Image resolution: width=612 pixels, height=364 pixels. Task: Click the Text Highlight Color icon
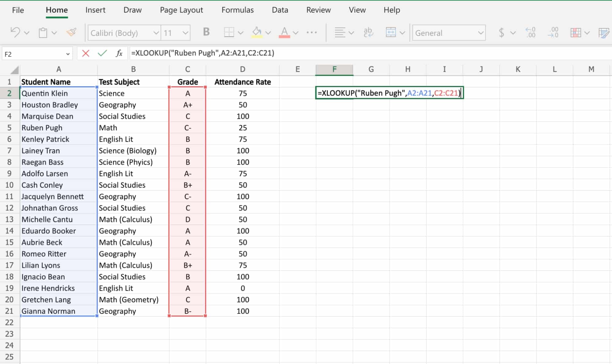tap(257, 32)
